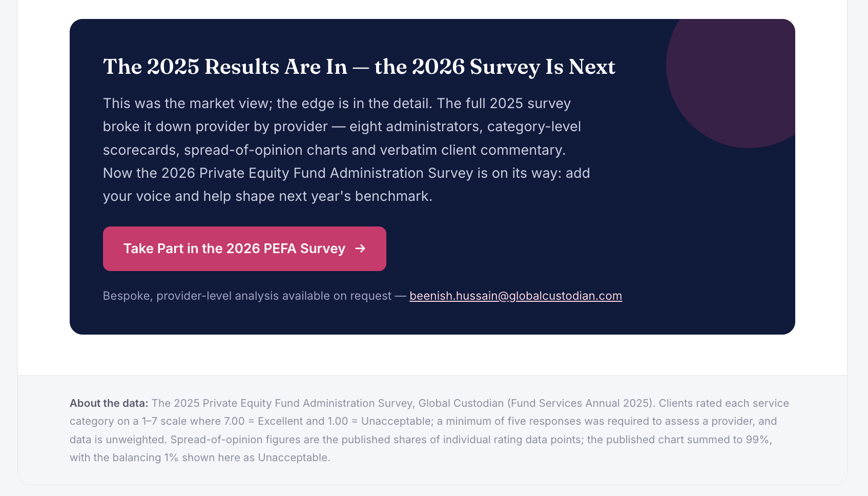Select the About the data bold label
The image size is (868, 496).
(109, 403)
